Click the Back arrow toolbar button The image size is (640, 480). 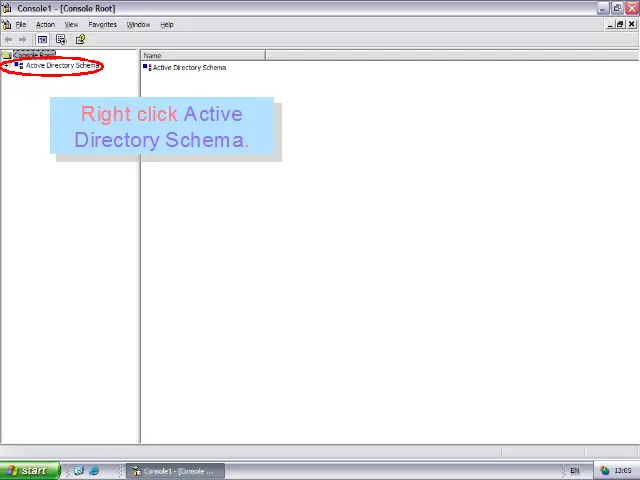click(9, 39)
